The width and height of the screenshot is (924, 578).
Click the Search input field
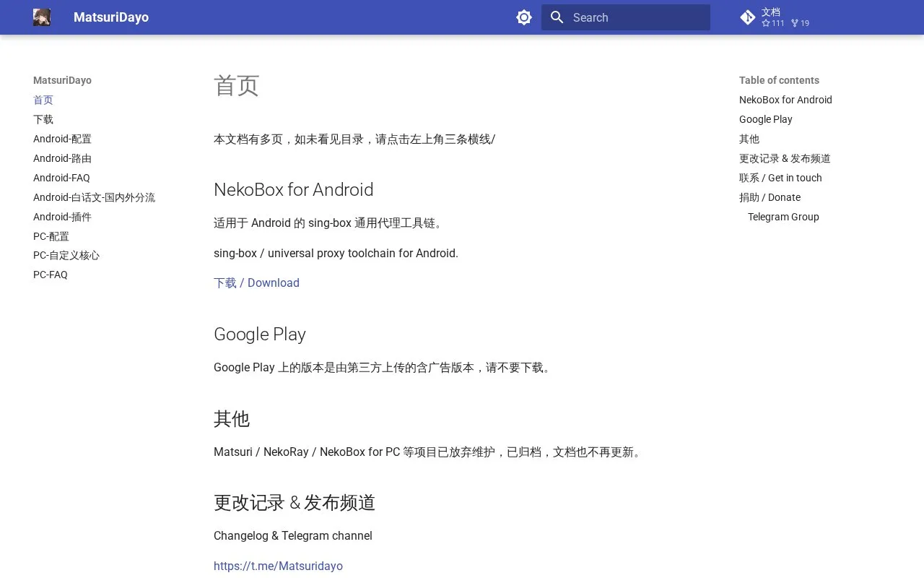[626, 17]
